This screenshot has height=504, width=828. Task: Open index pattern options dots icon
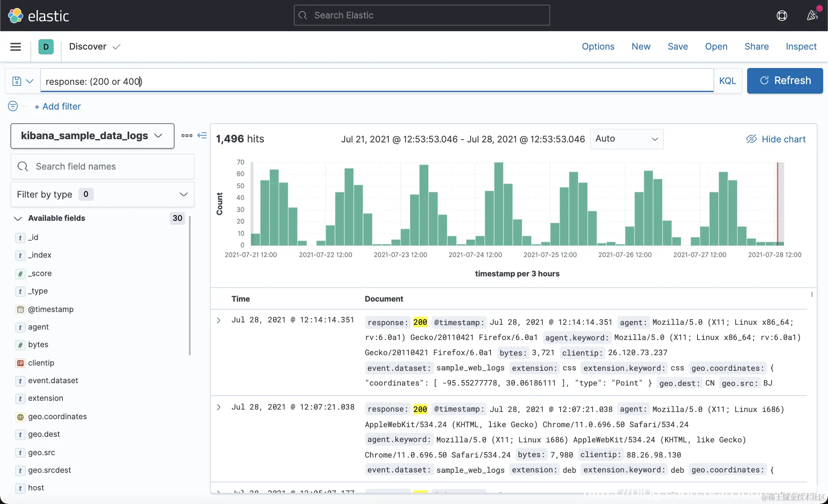tap(187, 136)
